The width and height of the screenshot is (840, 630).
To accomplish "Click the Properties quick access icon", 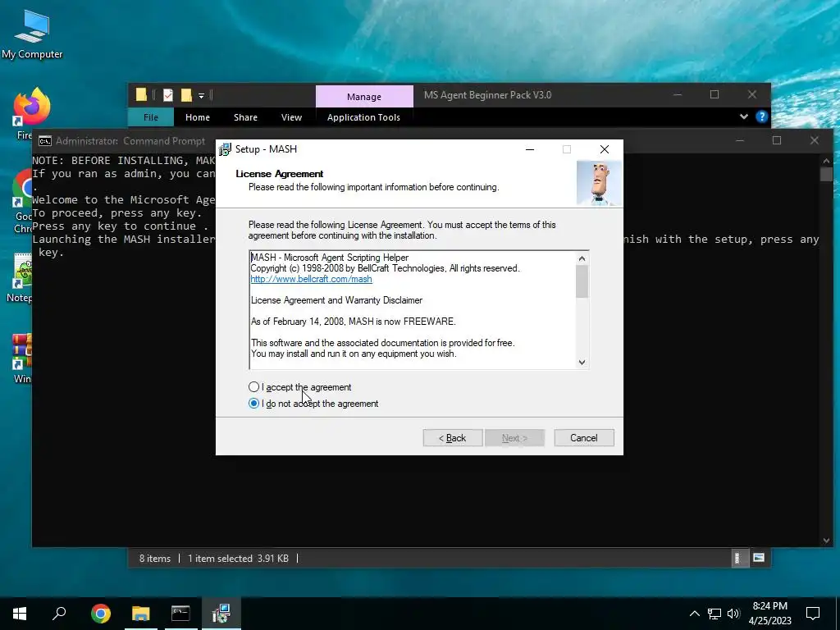I will (x=168, y=95).
